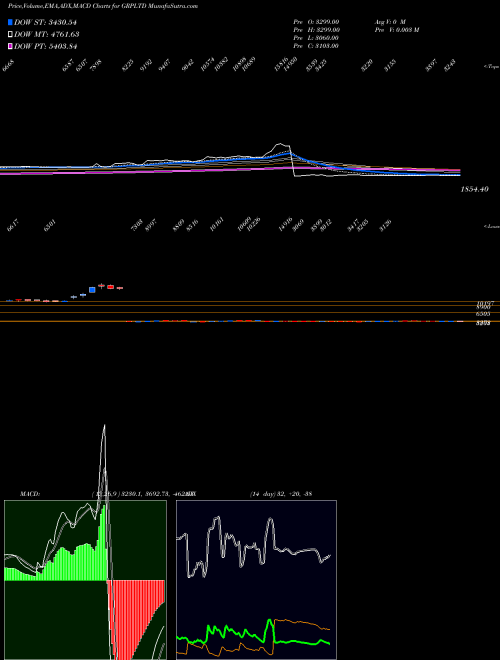Click the 'Pre L: 3060.00' value
The height and width of the screenshot is (660, 500).
click(316, 38)
